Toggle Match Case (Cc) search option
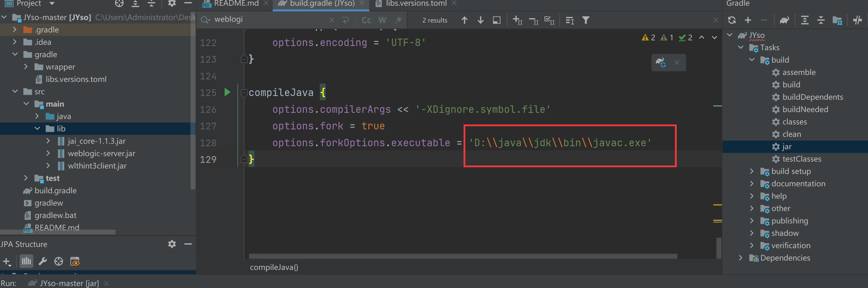Screen dimensions: 868x288 pos(366,20)
